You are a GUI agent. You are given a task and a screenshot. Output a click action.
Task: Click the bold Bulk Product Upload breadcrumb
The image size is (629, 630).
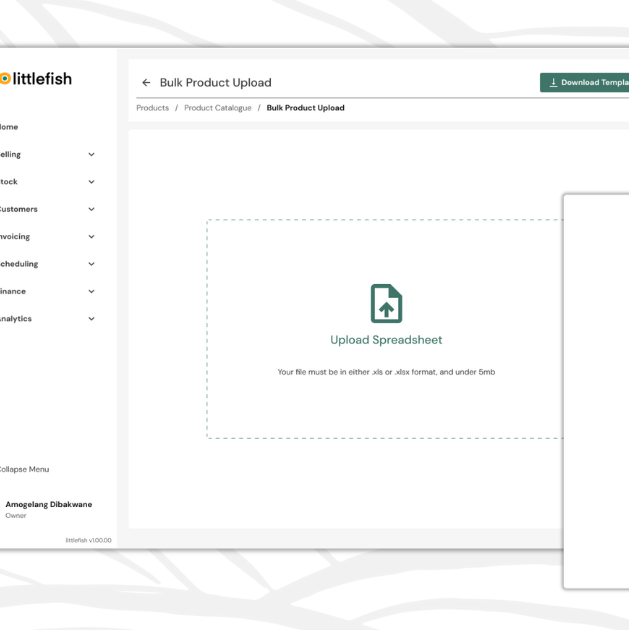[305, 108]
